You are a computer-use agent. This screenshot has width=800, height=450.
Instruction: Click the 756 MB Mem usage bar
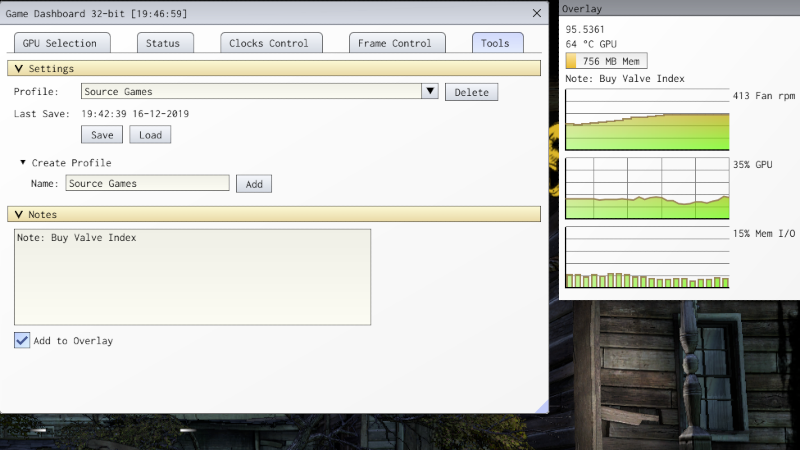click(x=606, y=61)
